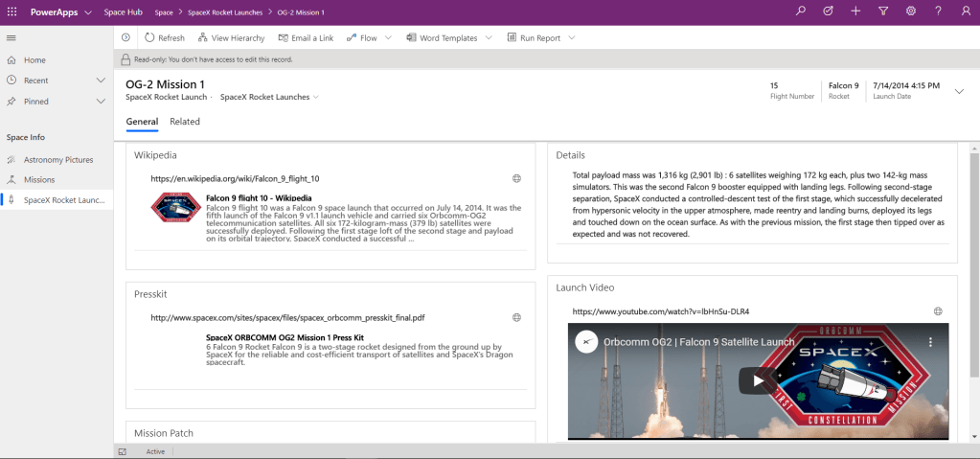
Task: Collapse the site map hamburger menu
Action: [x=11, y=37]
